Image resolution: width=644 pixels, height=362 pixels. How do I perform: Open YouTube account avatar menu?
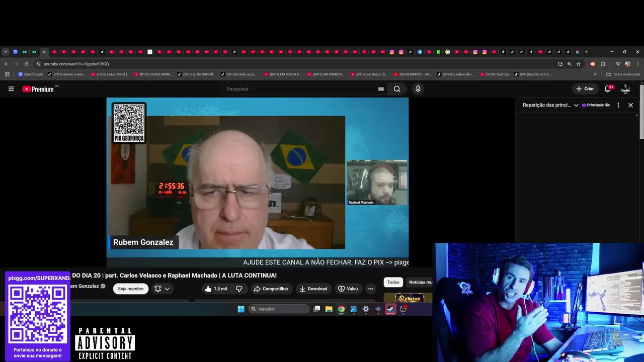(x=625, y=89)
